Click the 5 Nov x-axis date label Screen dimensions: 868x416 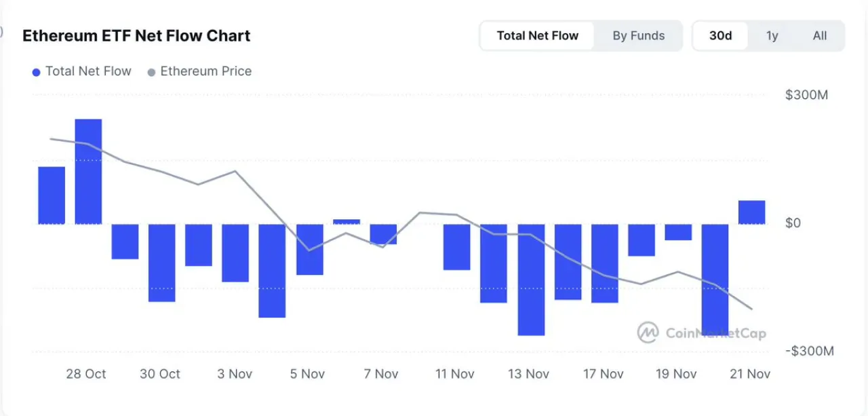click(x=307, y=374)
